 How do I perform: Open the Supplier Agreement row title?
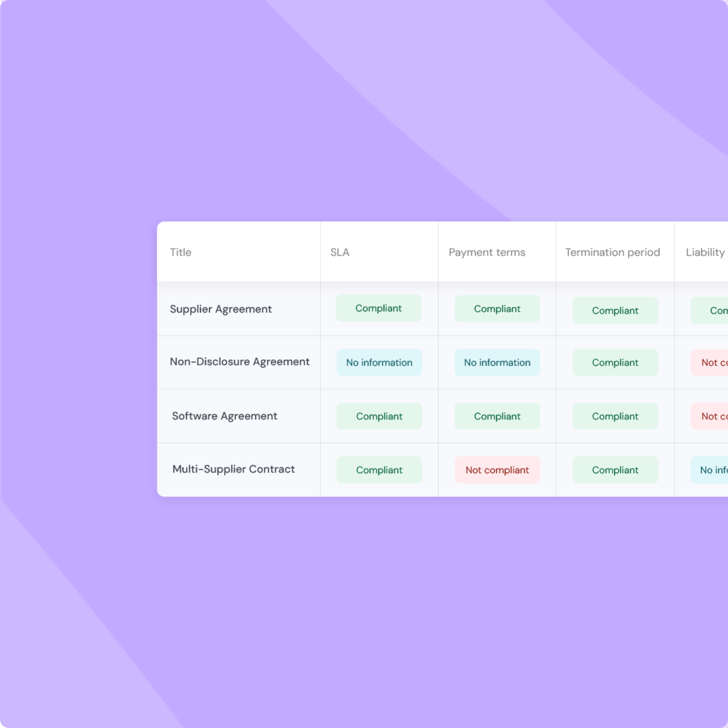221,309
